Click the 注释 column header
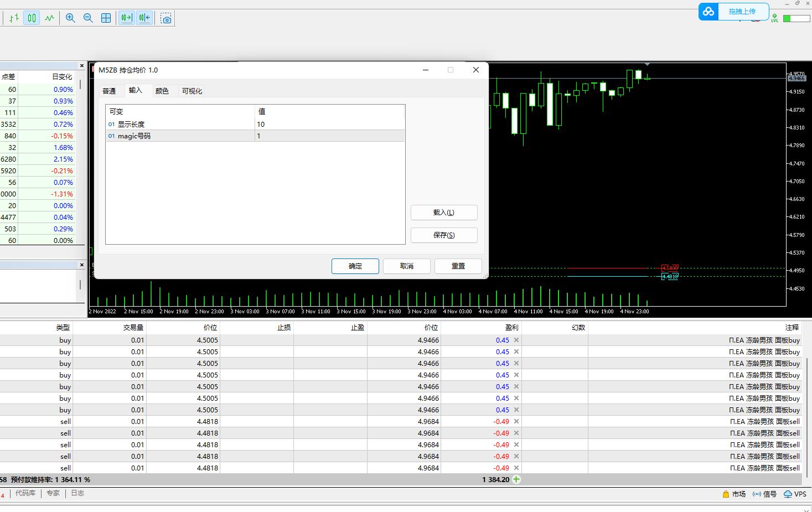Screen dimensions: 812x512 (x=792, y=328)
